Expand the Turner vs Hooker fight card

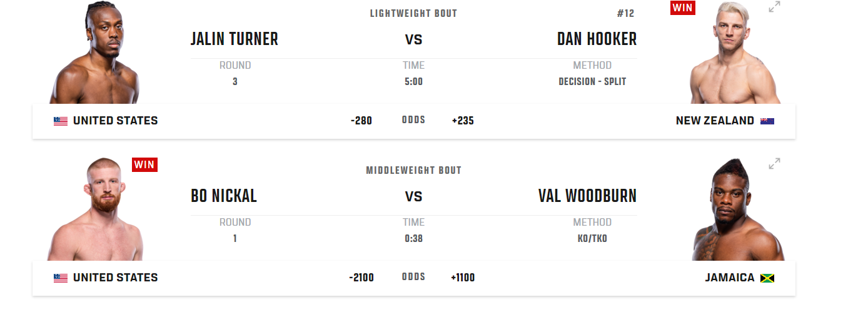(774, 7)
